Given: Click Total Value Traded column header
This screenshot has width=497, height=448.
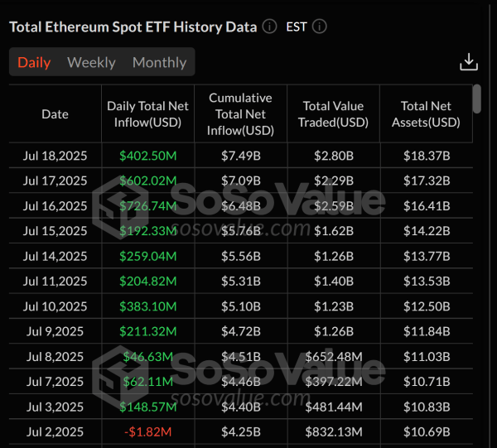Looking at the screenshot, I should coord(334,114).
